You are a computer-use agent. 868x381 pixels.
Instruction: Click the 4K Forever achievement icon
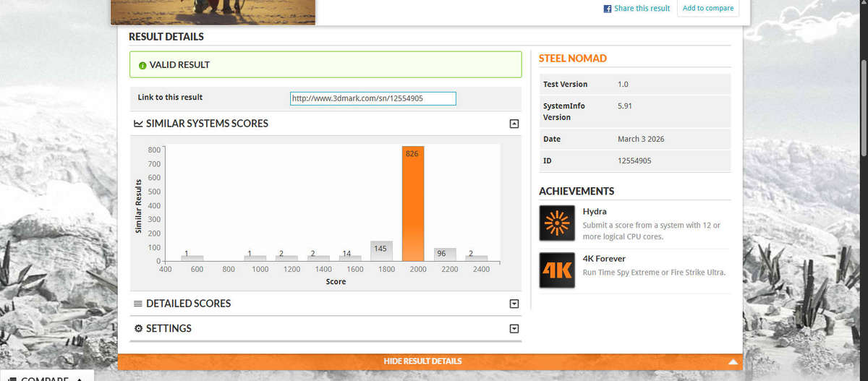pyautogui.click(x=557, y=270)
